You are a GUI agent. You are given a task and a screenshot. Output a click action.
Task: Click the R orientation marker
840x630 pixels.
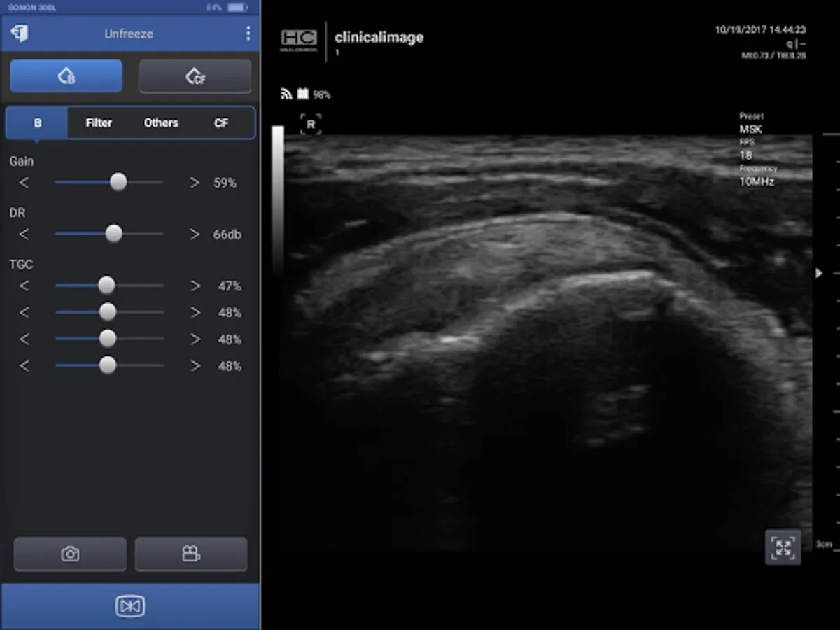(x=311, y=125)
